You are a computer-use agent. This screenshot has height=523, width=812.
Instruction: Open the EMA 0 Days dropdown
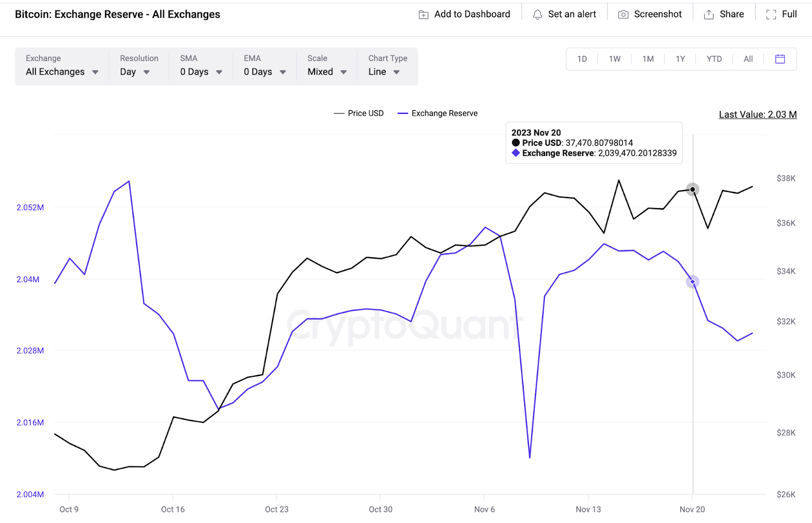point(264,72)
